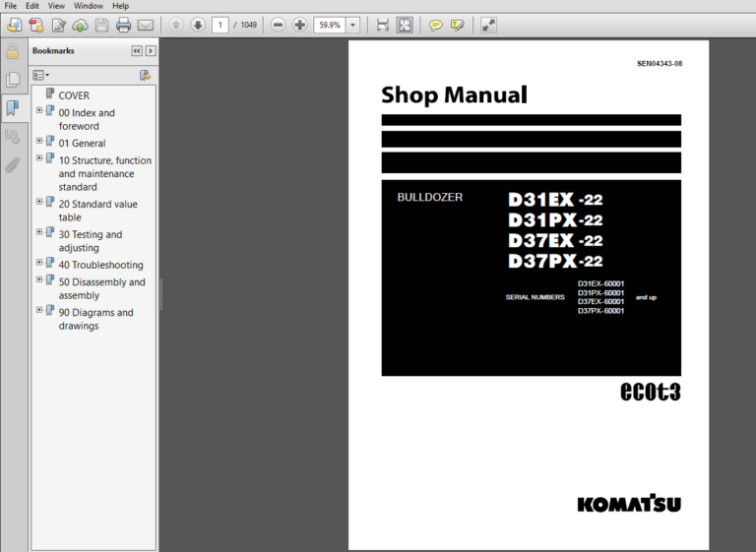The width and height of the screenshot is (756, 552).
Task: Click the 59.9% zoom level field
Action: 330,25
